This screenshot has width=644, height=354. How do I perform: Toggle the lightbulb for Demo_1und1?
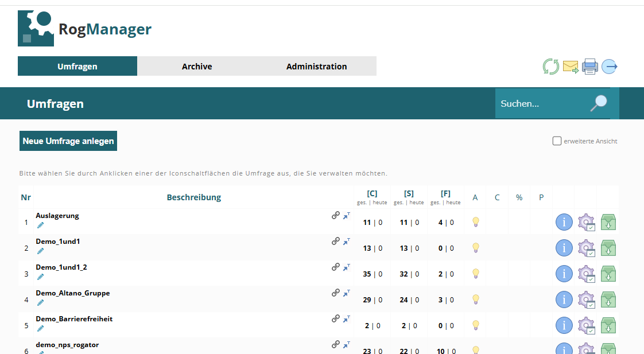pyautogui.click(x=476, y=248)
